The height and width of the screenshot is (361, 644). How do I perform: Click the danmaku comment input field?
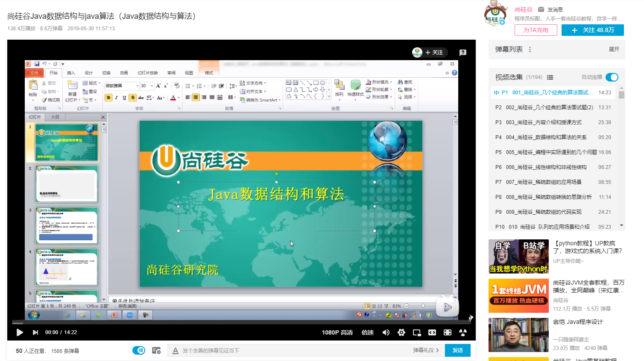299,350
